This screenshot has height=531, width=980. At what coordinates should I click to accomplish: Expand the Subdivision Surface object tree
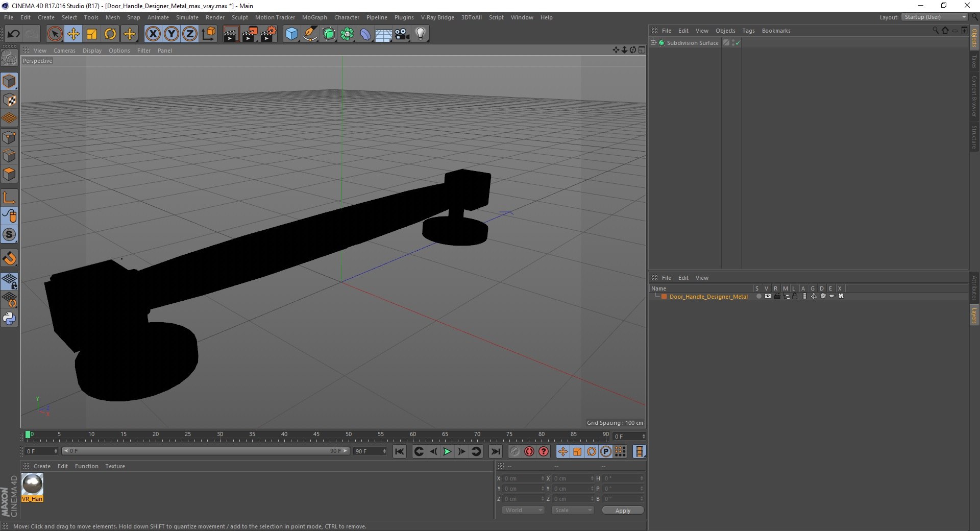click(653, 42)
